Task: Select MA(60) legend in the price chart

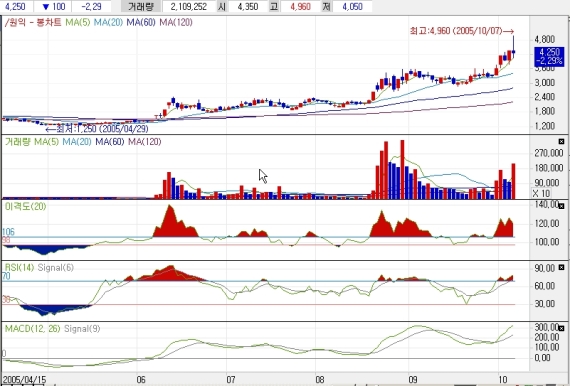Action: 141,23
